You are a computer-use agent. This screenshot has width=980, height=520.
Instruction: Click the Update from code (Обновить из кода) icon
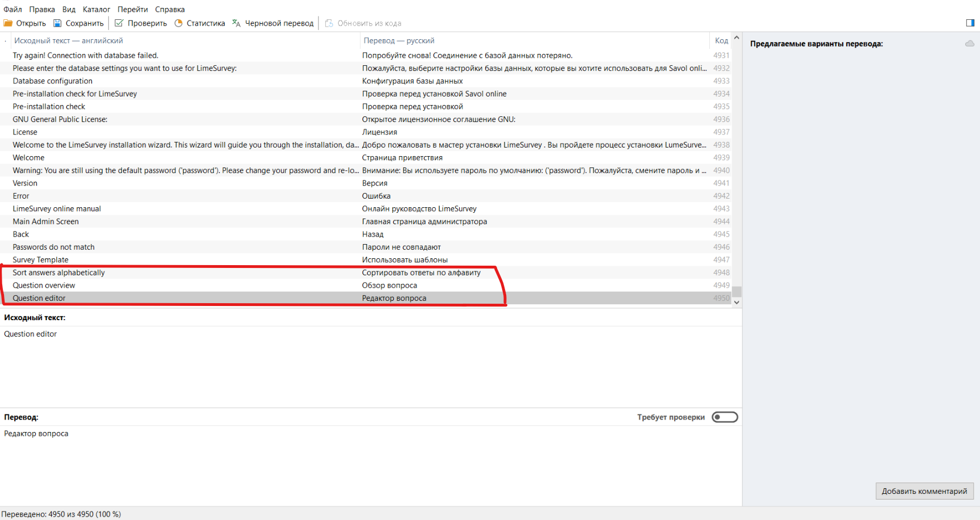(x=329, y=23)
